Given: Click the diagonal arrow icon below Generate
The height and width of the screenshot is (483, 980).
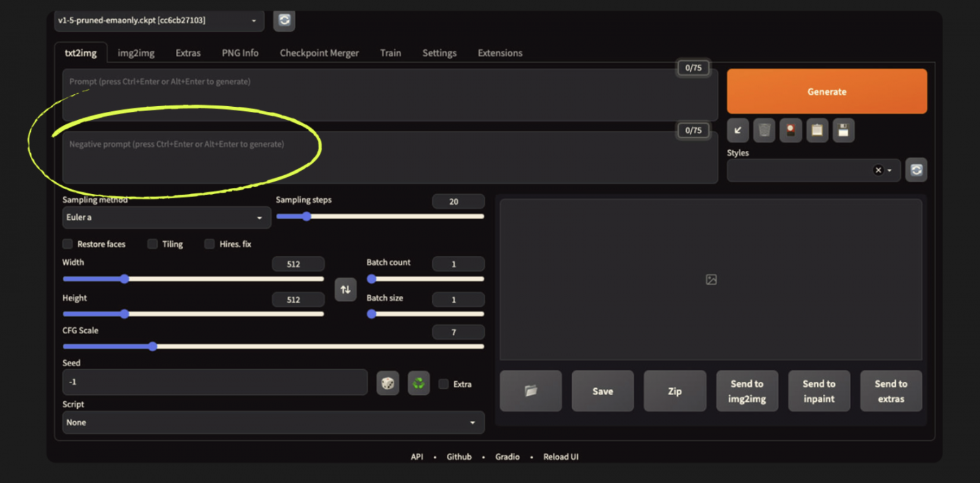Looking at the screenshot, I should (738, 130).
